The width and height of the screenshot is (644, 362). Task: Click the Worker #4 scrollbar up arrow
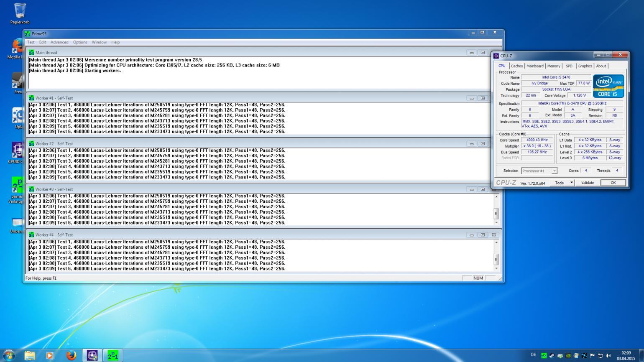[496, 242]
